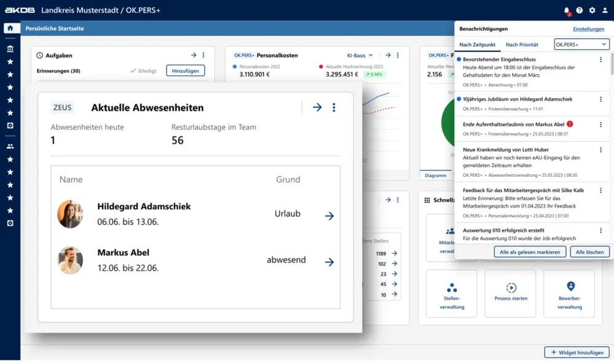
Task: Switch to the Nach Priorität tab
Action: point(522,45)
